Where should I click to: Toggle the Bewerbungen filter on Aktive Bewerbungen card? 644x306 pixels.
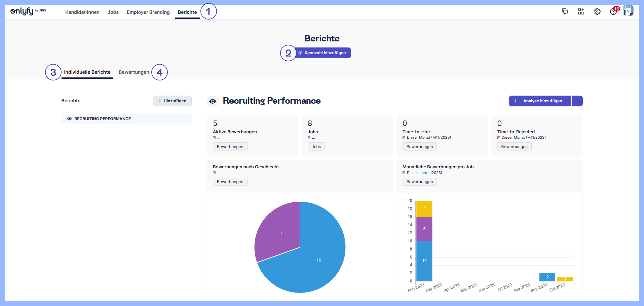coord(230,146)
